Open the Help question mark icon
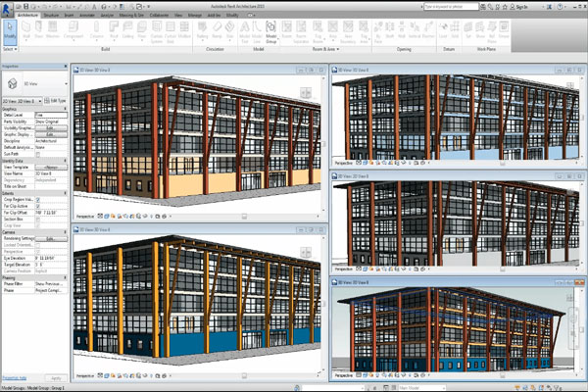 click(560, 7)
